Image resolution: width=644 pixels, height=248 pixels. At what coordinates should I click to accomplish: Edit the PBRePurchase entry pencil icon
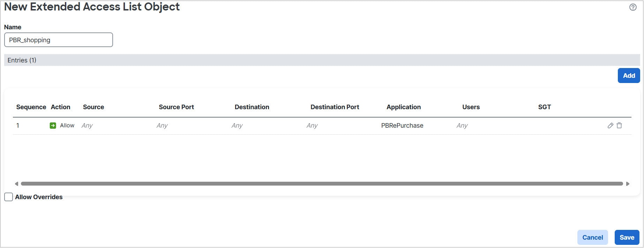pos(610,126)
